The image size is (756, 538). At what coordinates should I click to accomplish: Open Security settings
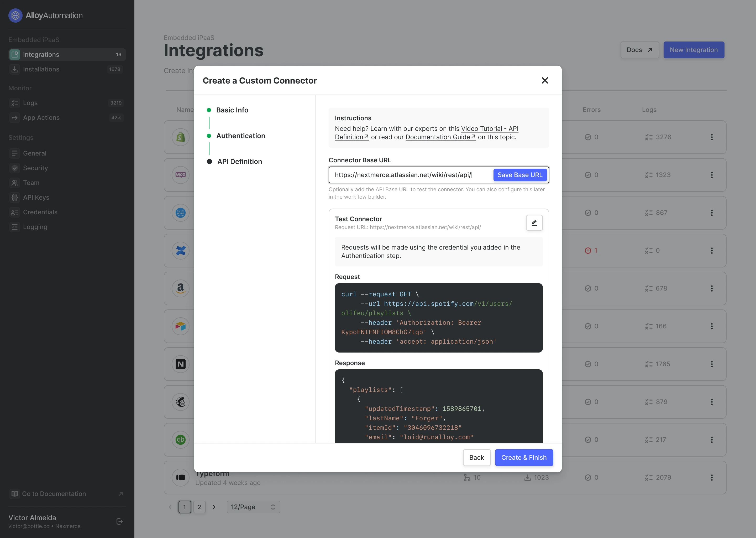pos(67,168)
